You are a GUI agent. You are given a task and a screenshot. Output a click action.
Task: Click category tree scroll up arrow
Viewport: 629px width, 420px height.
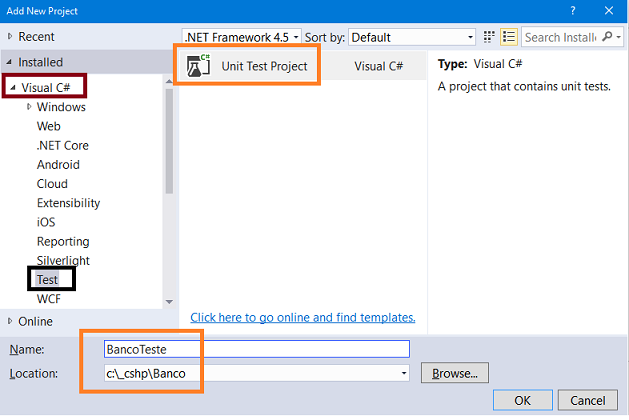[169, 81]
